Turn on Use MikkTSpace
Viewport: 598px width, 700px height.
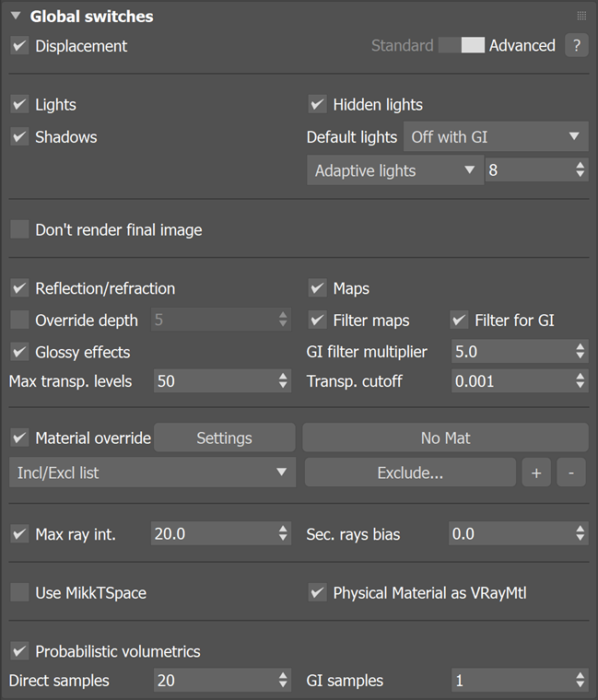tap(19, 592)
